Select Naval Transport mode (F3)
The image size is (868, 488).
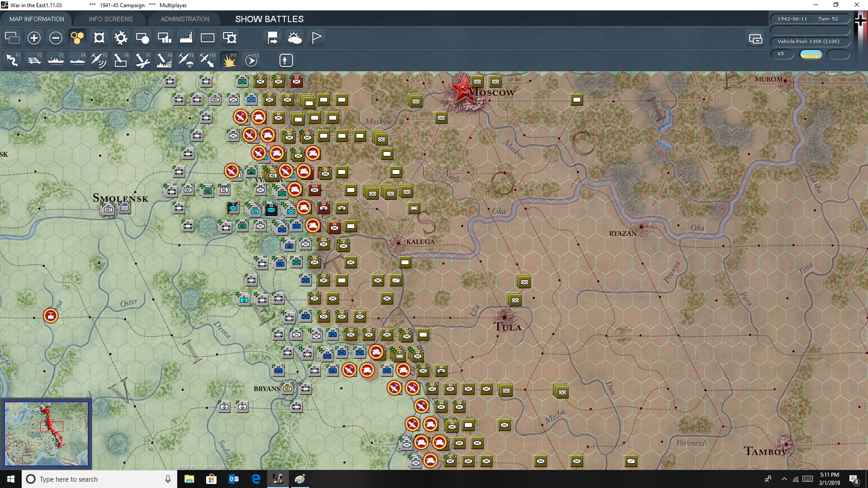(x=56, y=60)
